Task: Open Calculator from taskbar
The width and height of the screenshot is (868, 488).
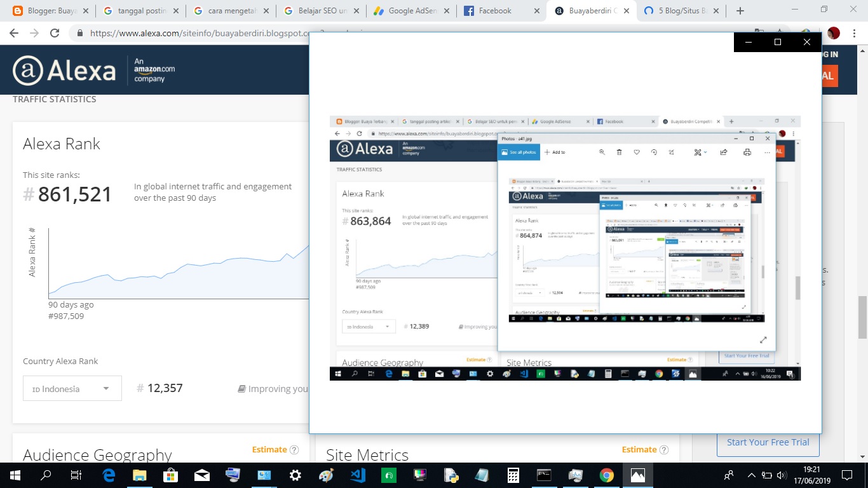Action: coord(513,475)
